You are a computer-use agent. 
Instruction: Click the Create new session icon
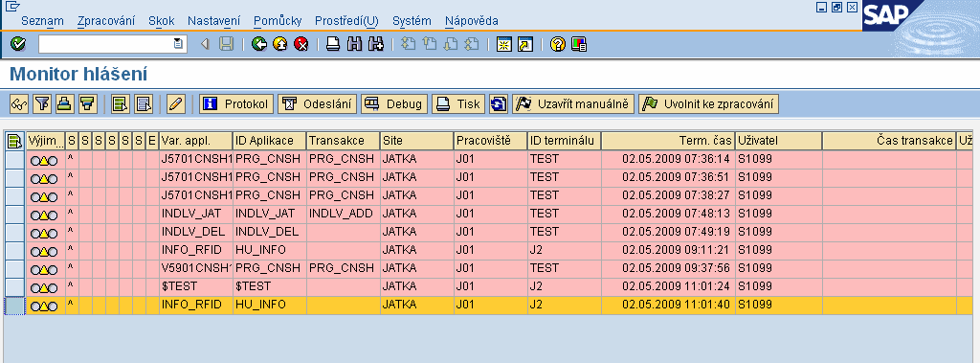point(503,44)
